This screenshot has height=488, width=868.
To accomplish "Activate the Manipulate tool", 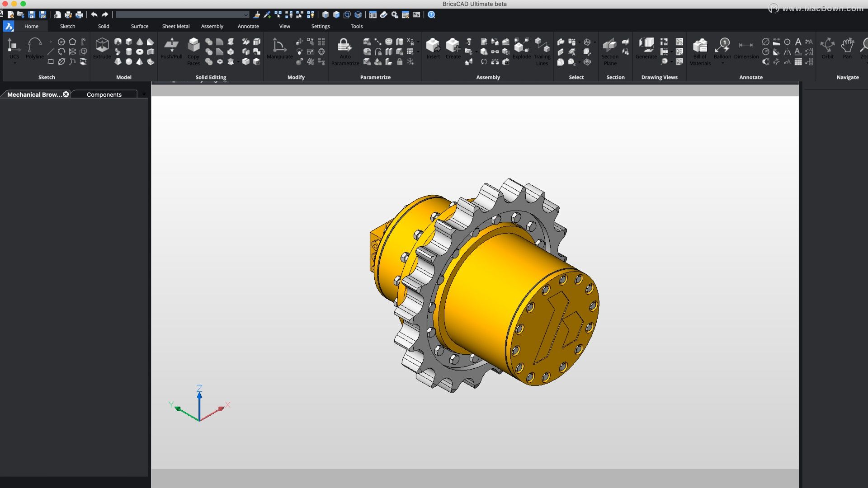I will point(279,48).
